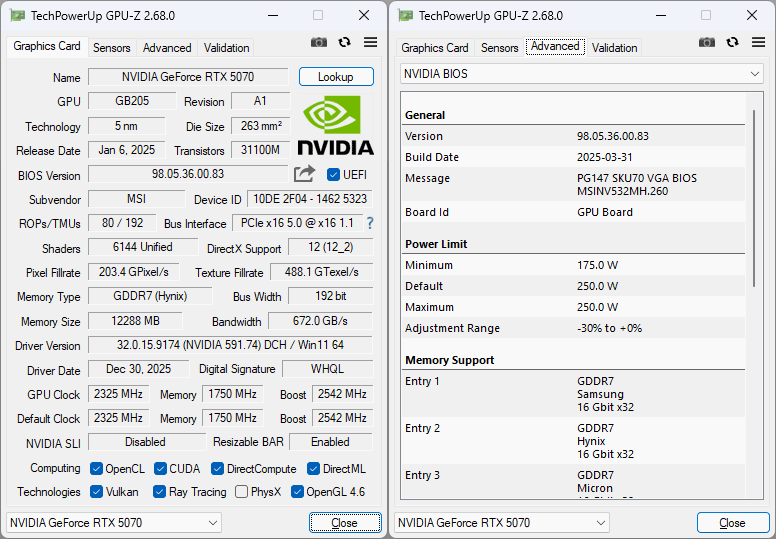Click the Memory Support section header
Screen dimensions: 776x539
(x=449, y=360)
